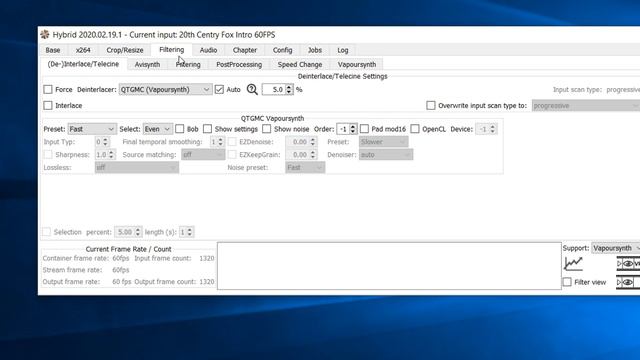The height and width of the screenshot is (360, 640).
Task: Open the Log tab
Action: click(343, 50)
